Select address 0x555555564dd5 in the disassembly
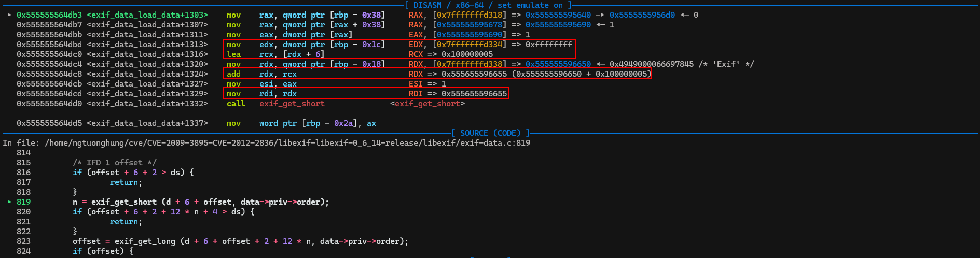The height and width of the screenshot is (258, 980). point(49,123)
